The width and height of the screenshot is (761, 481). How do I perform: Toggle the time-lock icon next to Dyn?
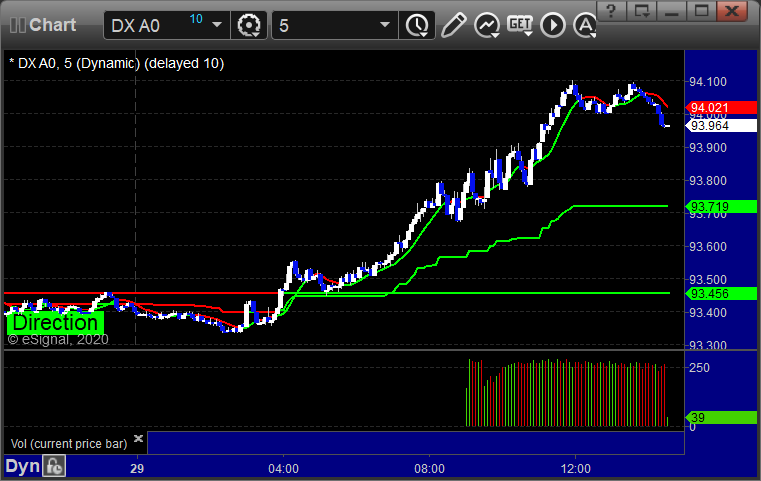tap(54, 466)
